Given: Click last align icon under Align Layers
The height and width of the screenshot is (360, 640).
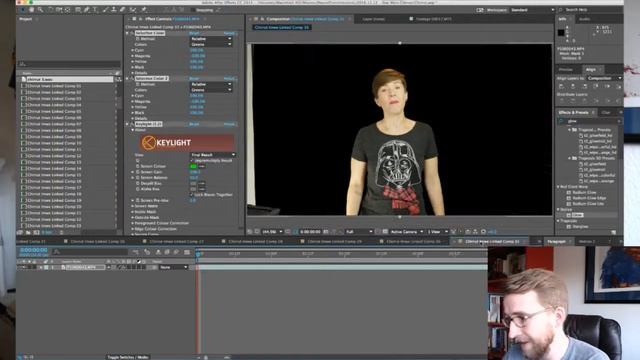Looking at the screenshot, I should tap(618, 86).
